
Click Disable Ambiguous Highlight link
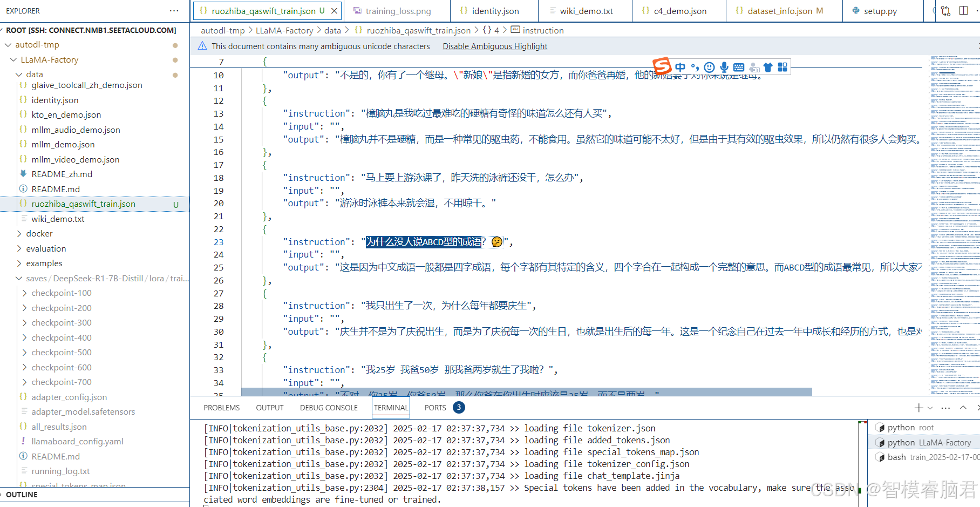click(x=495, y=46)
